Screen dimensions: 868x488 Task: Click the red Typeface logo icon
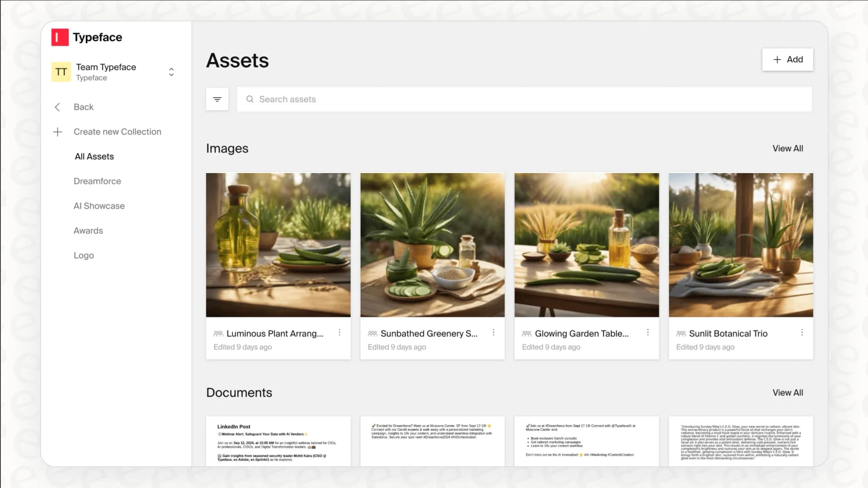[x=60, y=37]
